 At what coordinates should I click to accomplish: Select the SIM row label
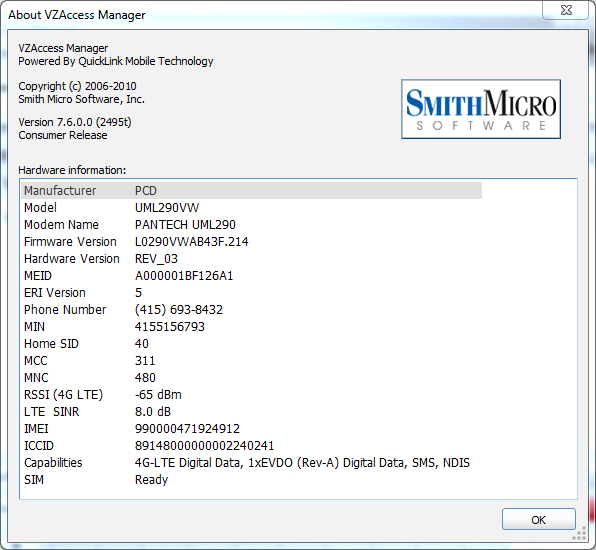[34, 480]
